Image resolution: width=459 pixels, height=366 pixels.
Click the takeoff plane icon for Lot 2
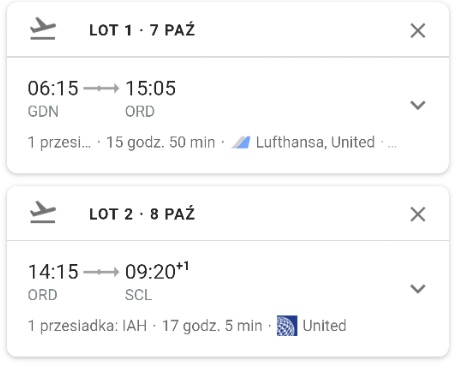pyautogui.click(x=43, y=212)
